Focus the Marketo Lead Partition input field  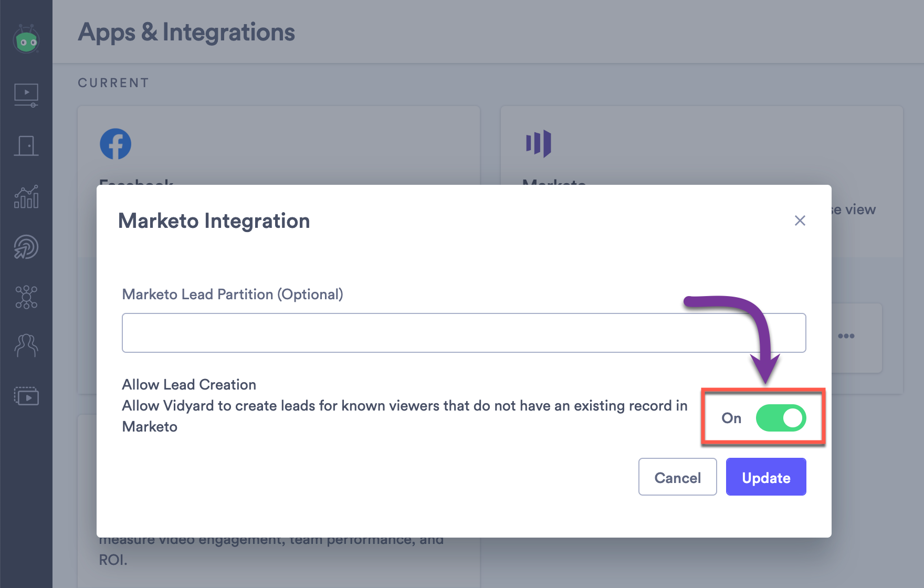point(464,333)
